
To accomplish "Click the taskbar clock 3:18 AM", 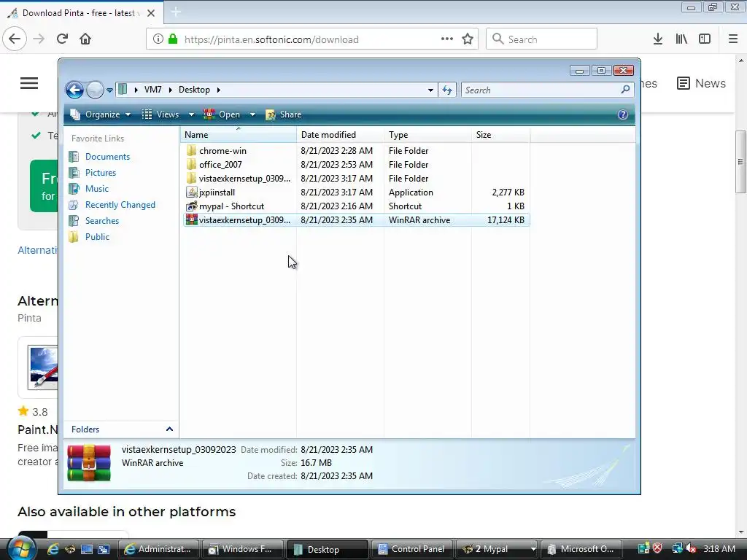I will (719, 548).
